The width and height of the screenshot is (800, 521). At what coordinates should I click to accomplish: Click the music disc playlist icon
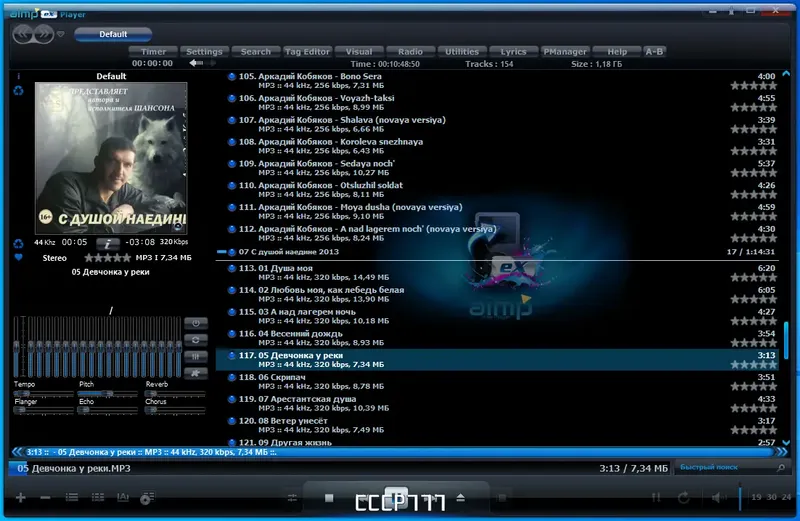(147, 498)
